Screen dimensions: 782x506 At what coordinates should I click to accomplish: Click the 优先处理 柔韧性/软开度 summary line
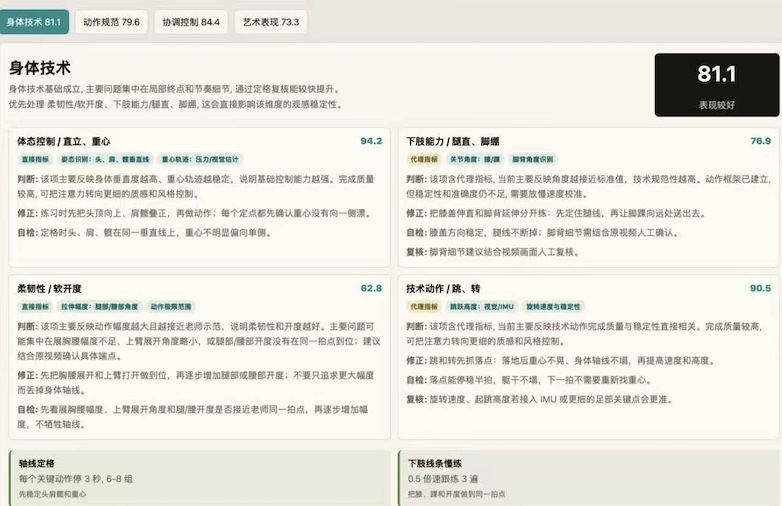tap(176, 105)
